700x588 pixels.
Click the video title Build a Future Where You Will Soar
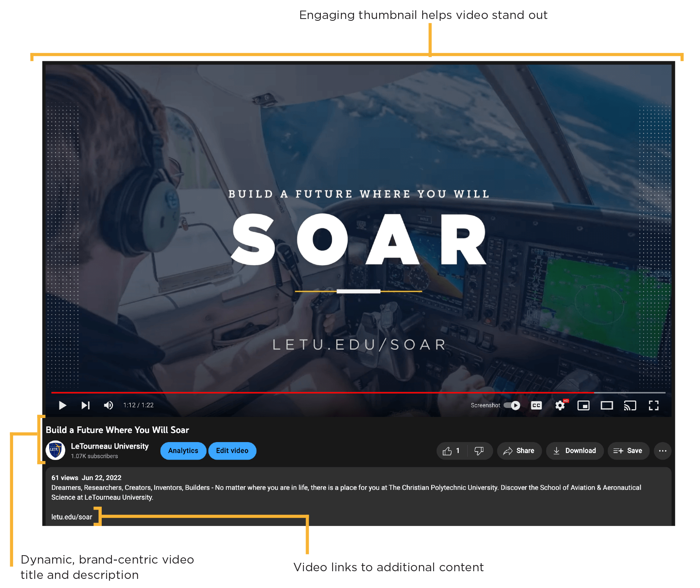click(117, 430)
